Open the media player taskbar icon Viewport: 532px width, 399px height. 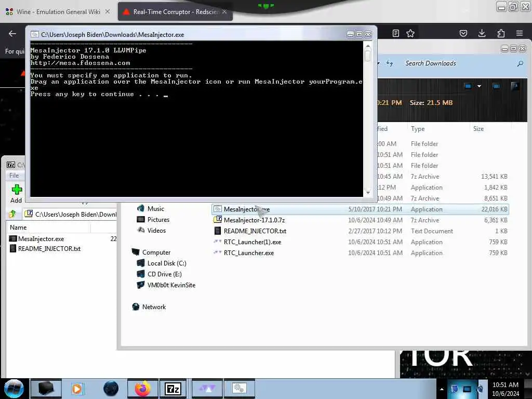tap(77, 389)
